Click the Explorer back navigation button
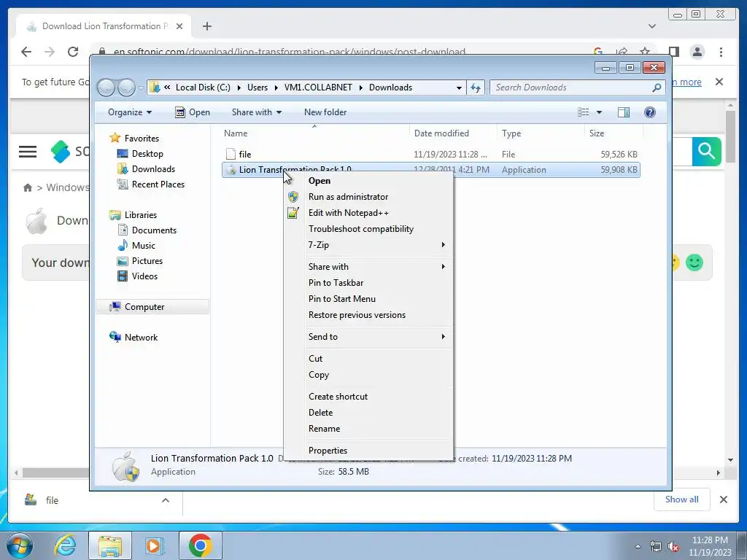The image size is (747, 560). 106,87
